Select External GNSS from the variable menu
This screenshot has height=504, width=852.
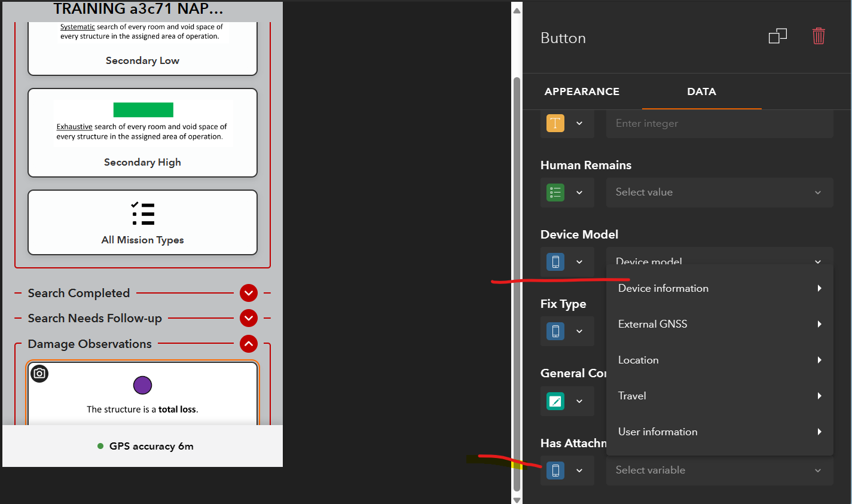tap(652, 323)
